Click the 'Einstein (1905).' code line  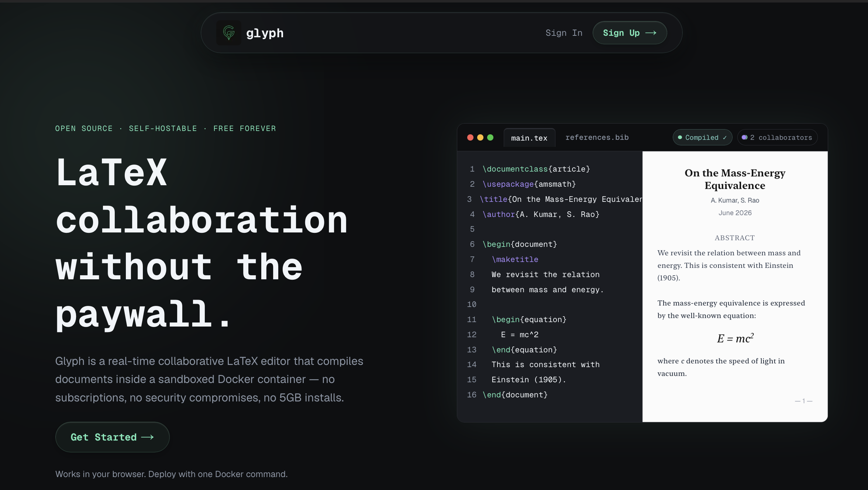[529, 380]
